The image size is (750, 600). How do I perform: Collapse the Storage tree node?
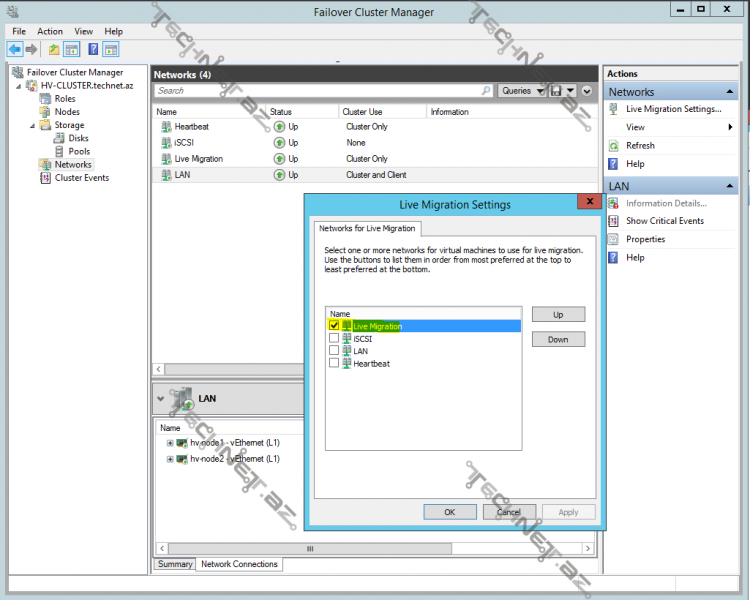pos(32,126)
